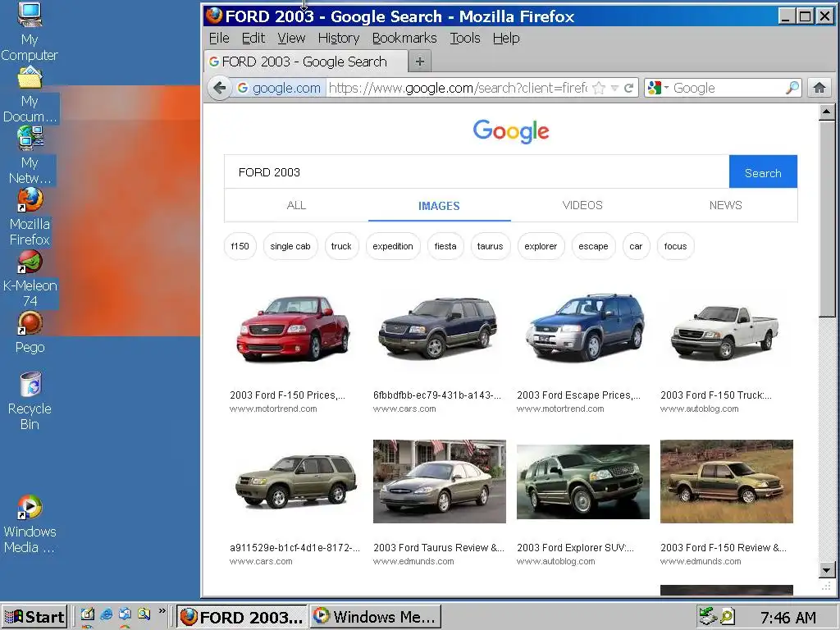
Task: Filter by expedition chip
Action: point(393,246)
